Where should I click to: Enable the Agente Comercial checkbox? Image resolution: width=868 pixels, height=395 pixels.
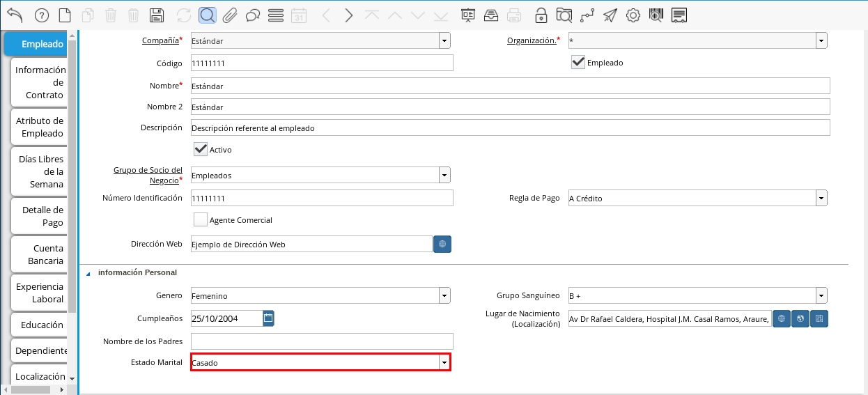click(201, 219)
